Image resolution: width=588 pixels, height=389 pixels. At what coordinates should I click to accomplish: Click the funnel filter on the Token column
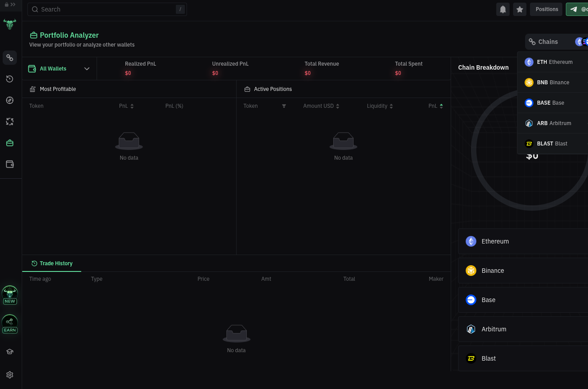pos(284,106)
